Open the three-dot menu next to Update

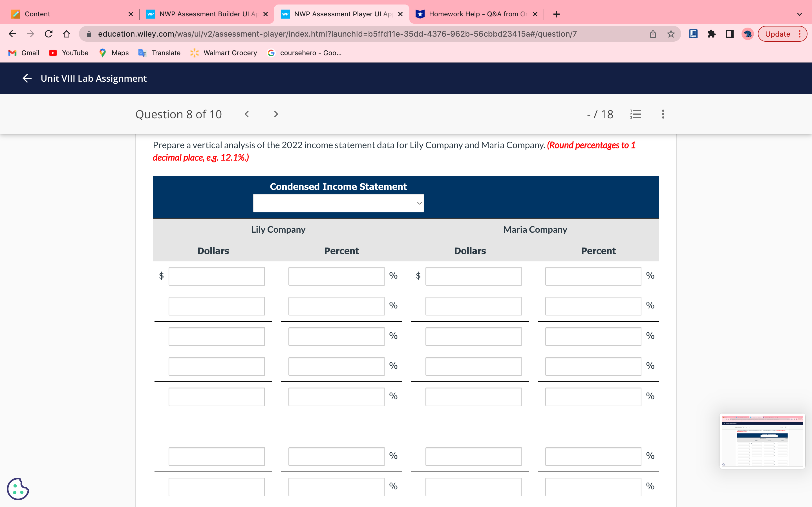click(801, 34)
